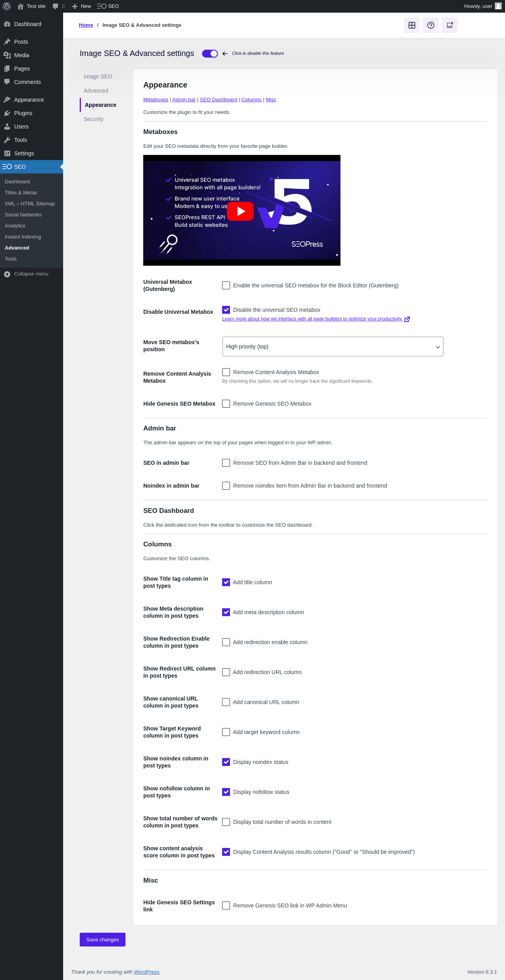Open the help question mark icon
This screenshot has width=505, height=980.
431,25
